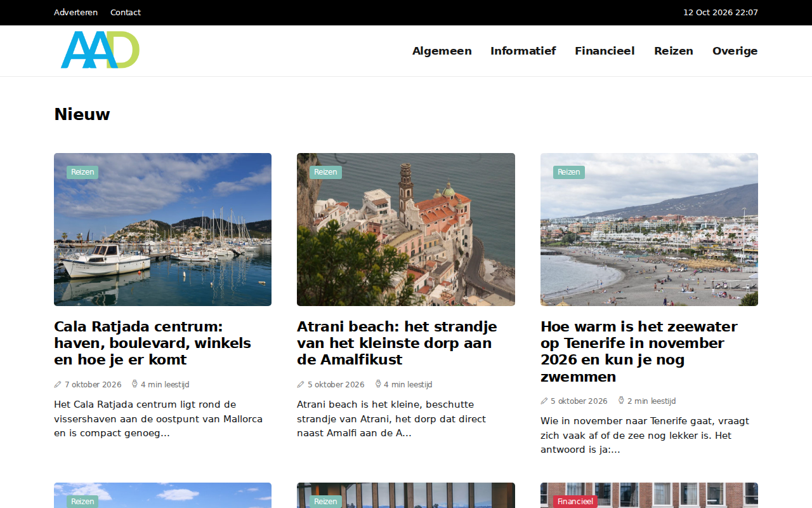Viewport: 812px width, 508px height.
Task: Open the Tenerife beach thumbnail
Action: (649, 229)
